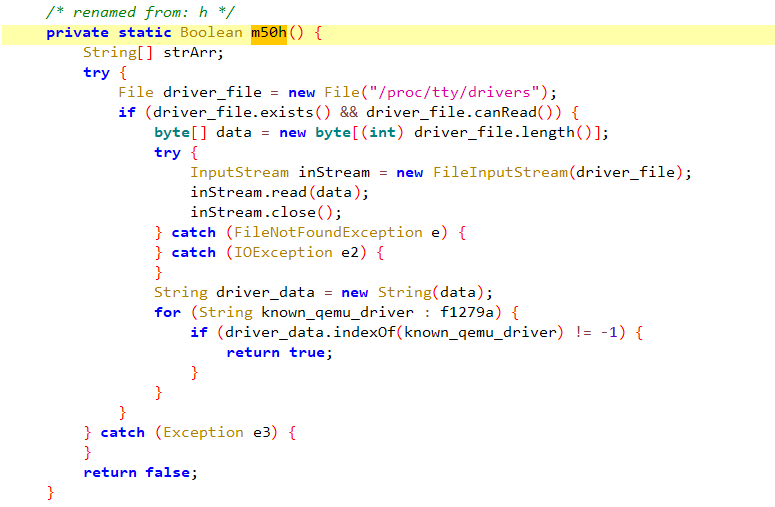
Task: Click FileNotFoundException in the catch clause
Action: coord(328,232)
